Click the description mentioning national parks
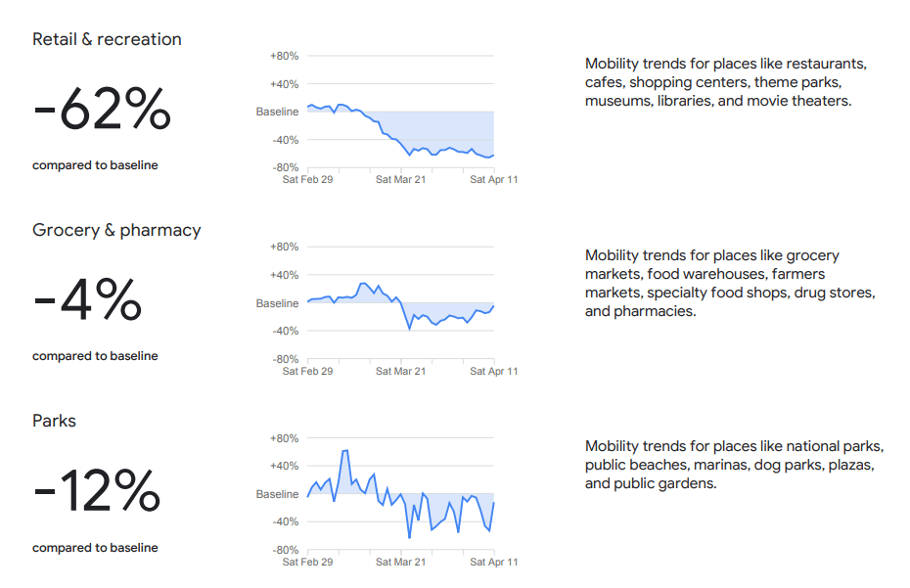This screenshot has height=588, width=910. pyautogui.click(x=734, y=465)
